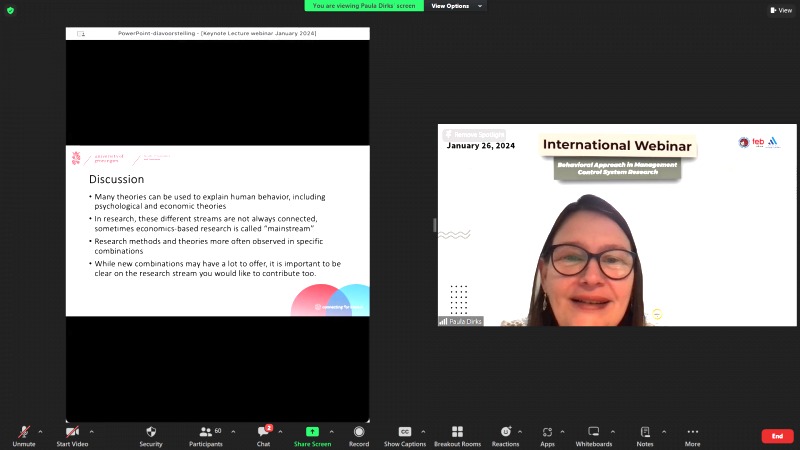Change layout with the View button

click(781, 10)
